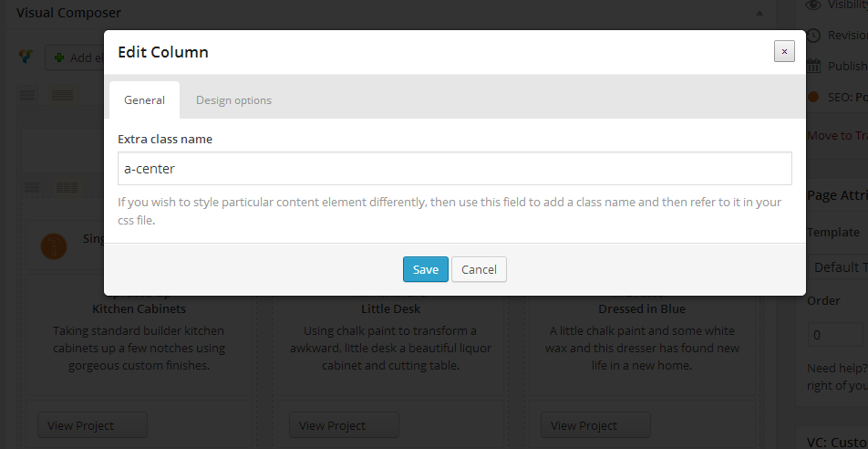Close the Edit Column dialog with X

(784, 51)
